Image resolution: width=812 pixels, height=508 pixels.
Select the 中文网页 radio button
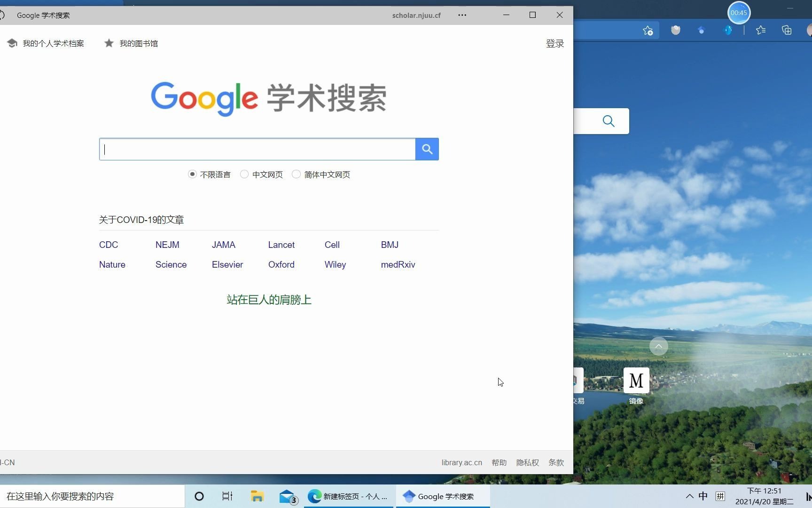pos(244,174)
